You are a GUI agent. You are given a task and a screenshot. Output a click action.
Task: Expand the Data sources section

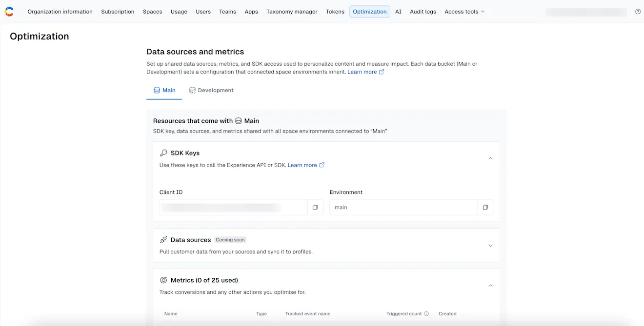490,246
